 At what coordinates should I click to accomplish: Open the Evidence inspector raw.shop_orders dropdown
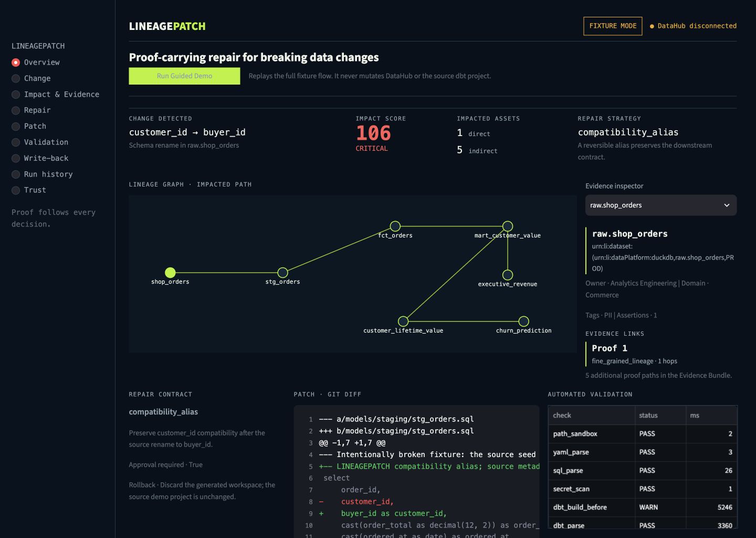coord(661,205)
